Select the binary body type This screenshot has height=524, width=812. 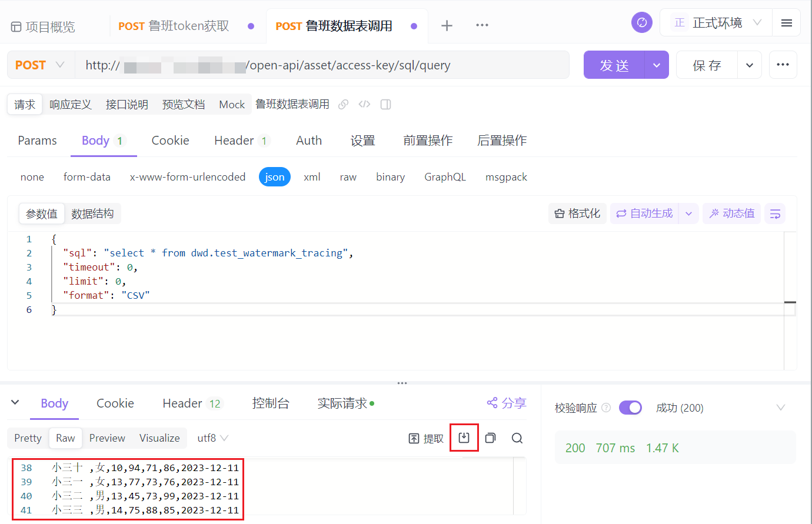(x=391, y=177)
